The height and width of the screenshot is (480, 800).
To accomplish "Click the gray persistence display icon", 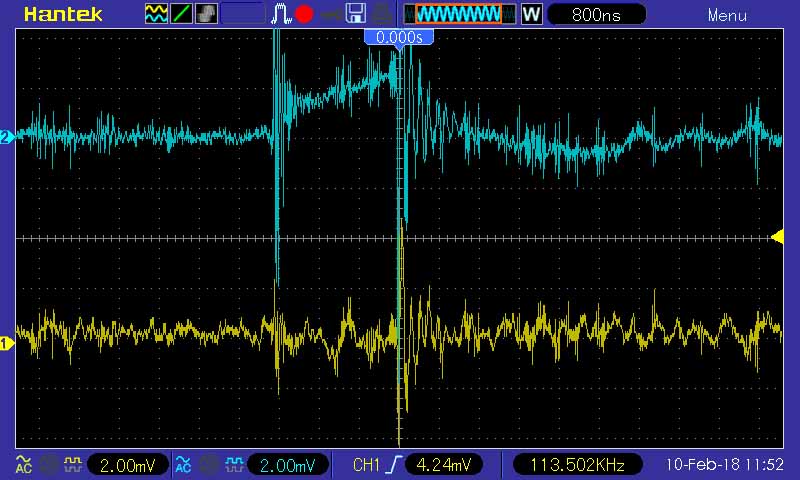I will click(207, 14).
